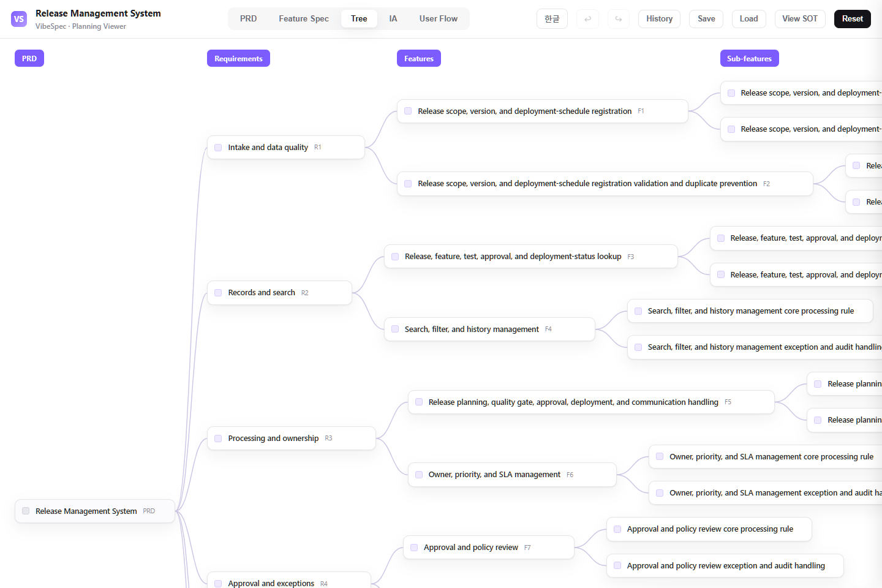The image size is (882, 588).
Task: Click the Sub-features column header badge
Action: [749, 58]
